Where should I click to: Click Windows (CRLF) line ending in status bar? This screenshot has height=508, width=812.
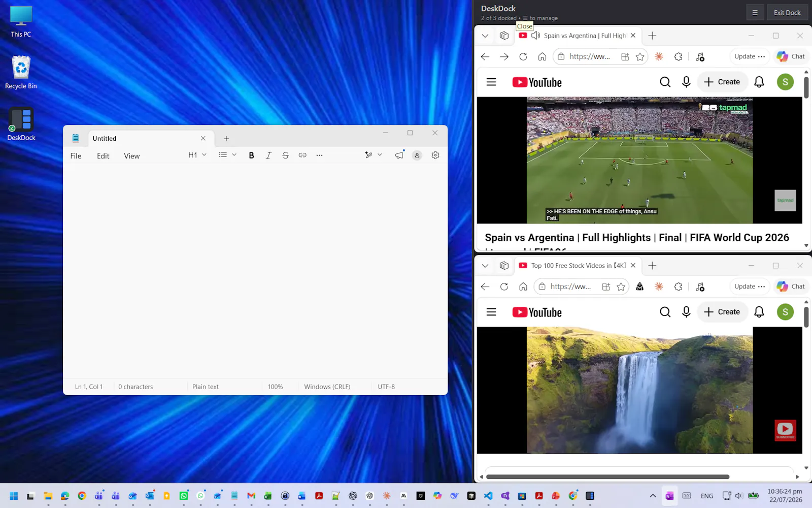[x=327, y=387]
